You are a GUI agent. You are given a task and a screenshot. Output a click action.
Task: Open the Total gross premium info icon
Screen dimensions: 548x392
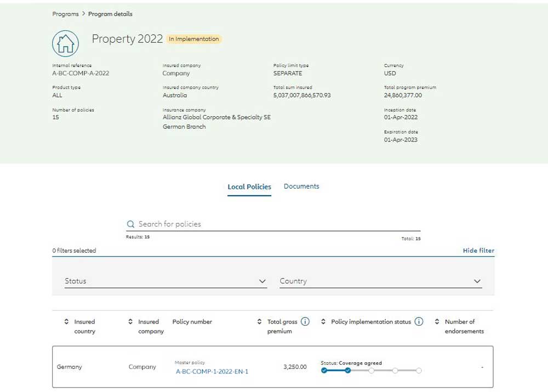point(305,321)
